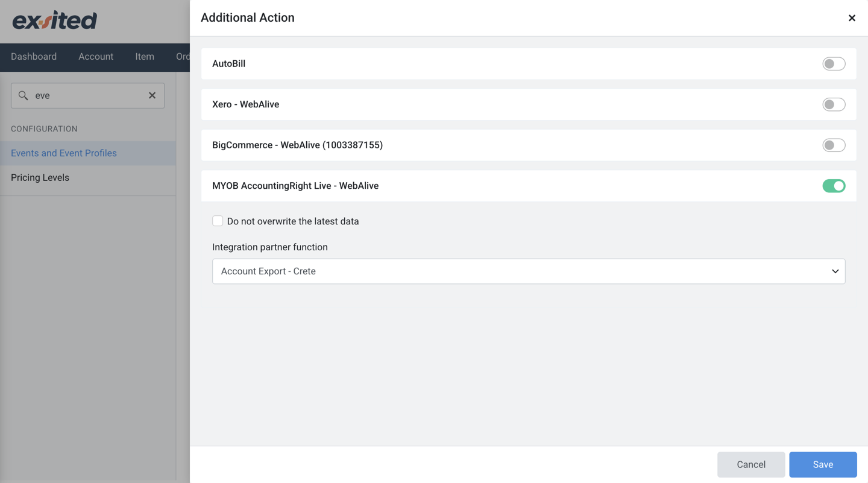Save the additional action settings
The image size is (868, 483).
823,464
